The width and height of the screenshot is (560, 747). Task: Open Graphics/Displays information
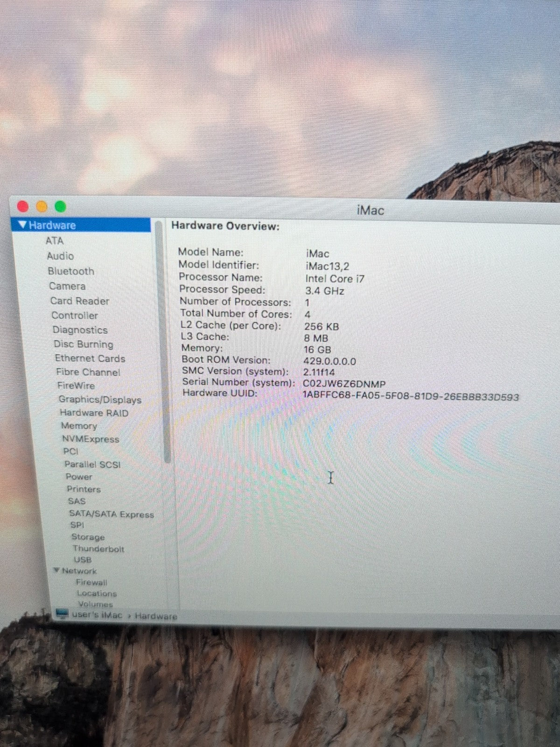(100, 400)
